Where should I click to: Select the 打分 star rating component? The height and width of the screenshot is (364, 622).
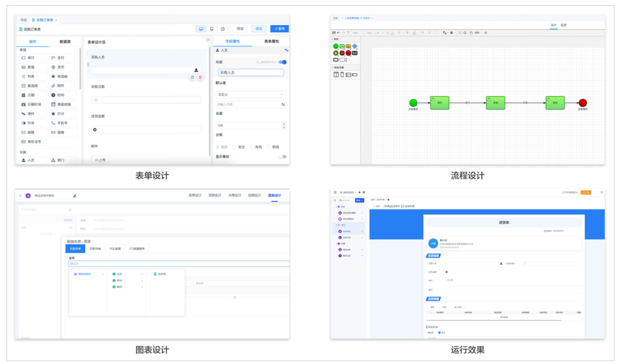tap(61, 114)
